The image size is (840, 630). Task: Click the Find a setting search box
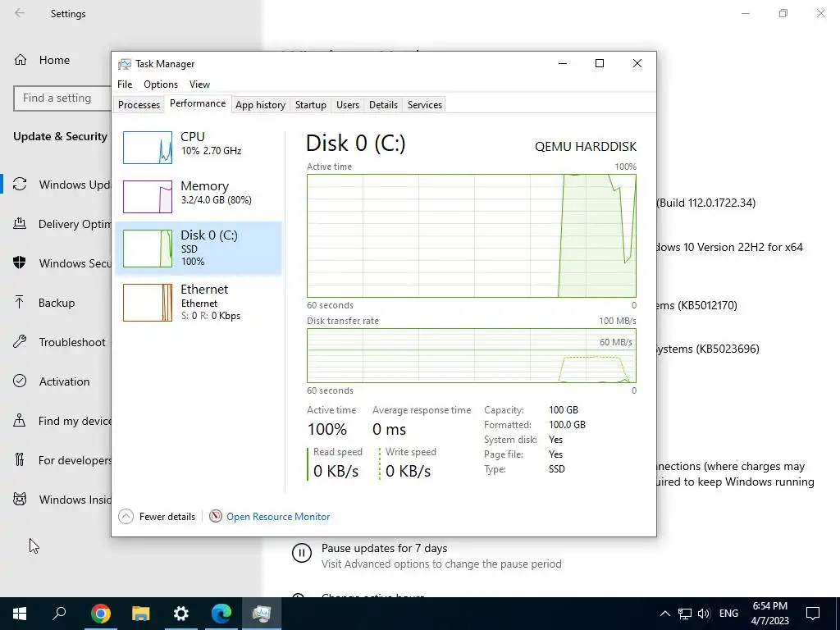[62, 98]
